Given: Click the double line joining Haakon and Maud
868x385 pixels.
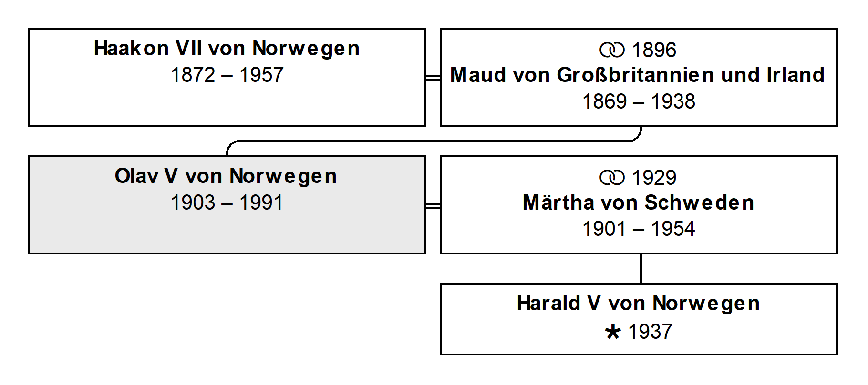Looking at the screenshot, I should (433, 78).
